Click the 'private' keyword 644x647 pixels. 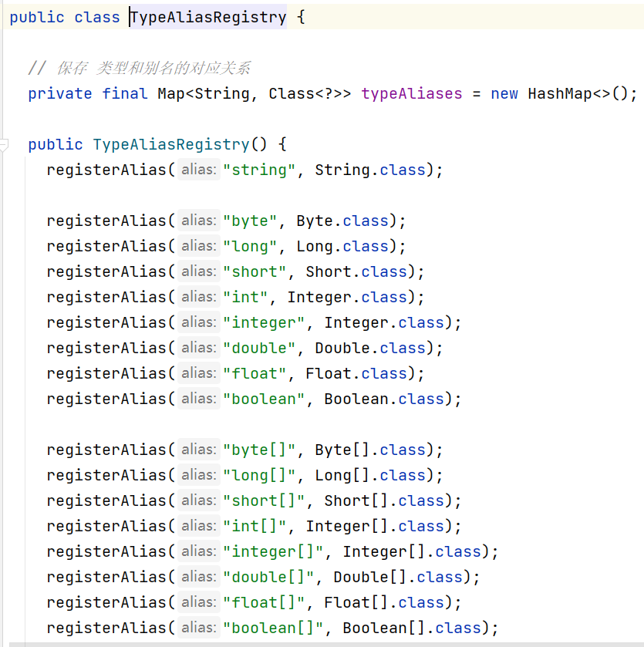click(x=60, y=93)
